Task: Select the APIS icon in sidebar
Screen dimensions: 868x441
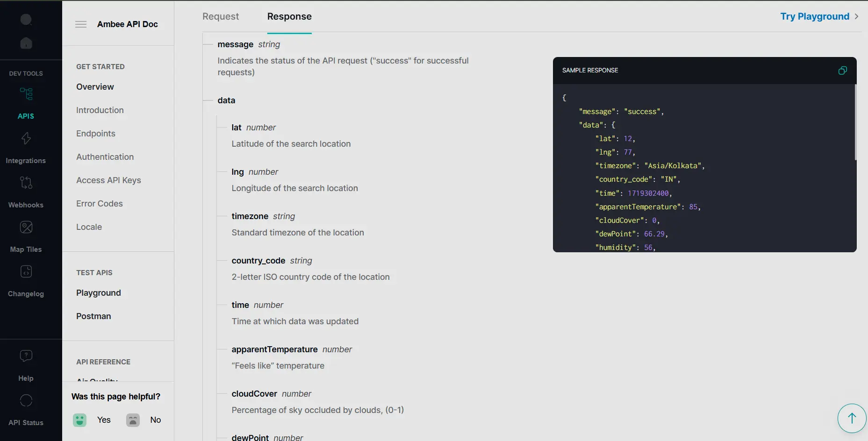Action: point(26,94)
